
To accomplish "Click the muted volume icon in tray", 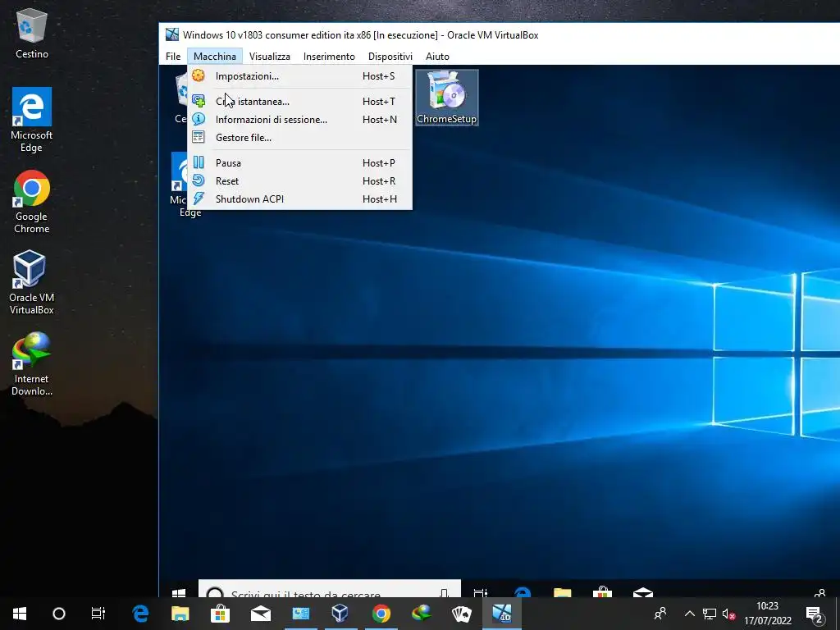I will coord(728,614).
